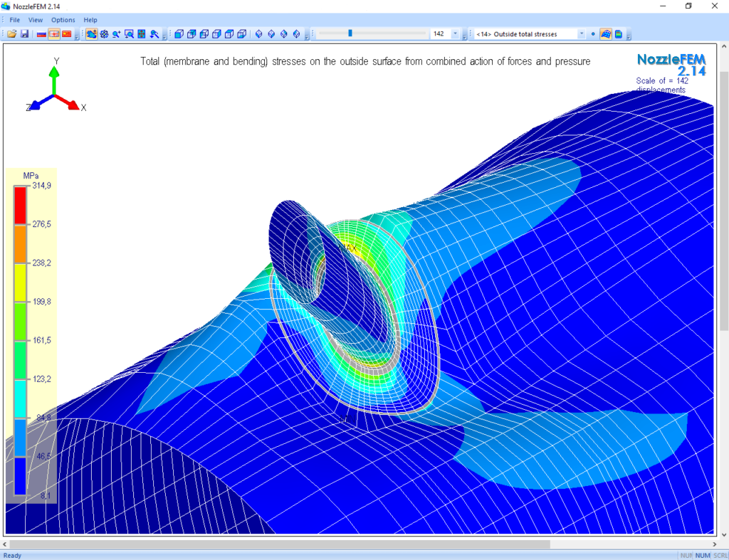Open the View menu

coord(36,20)
